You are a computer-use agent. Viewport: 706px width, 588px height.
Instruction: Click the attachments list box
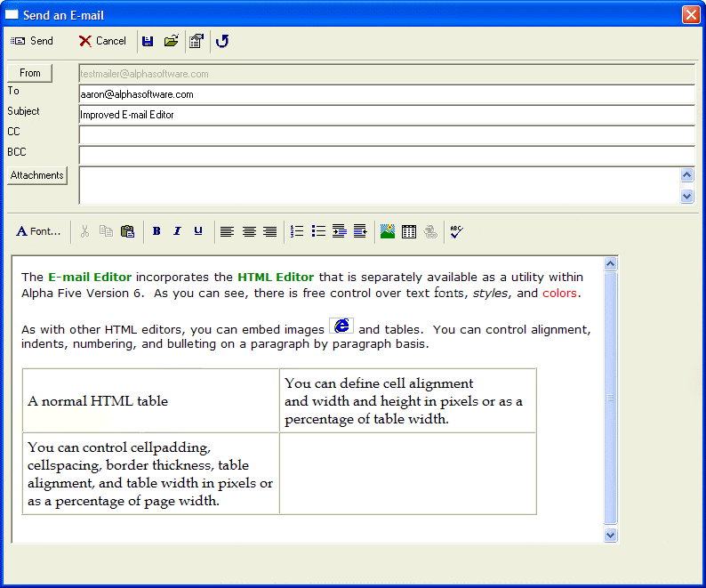[380, 185]
